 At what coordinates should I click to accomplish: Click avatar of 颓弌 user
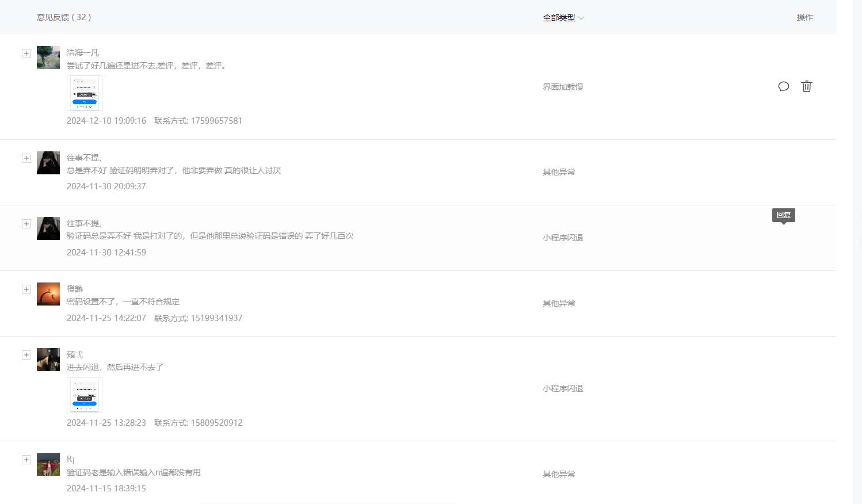[48, 360]
